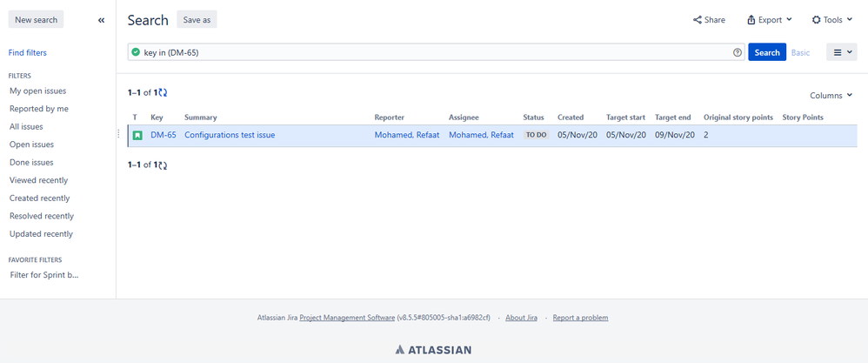The image size is (868, 363).
Task: Sort by the Story Points column header
Action: (803, 118)
